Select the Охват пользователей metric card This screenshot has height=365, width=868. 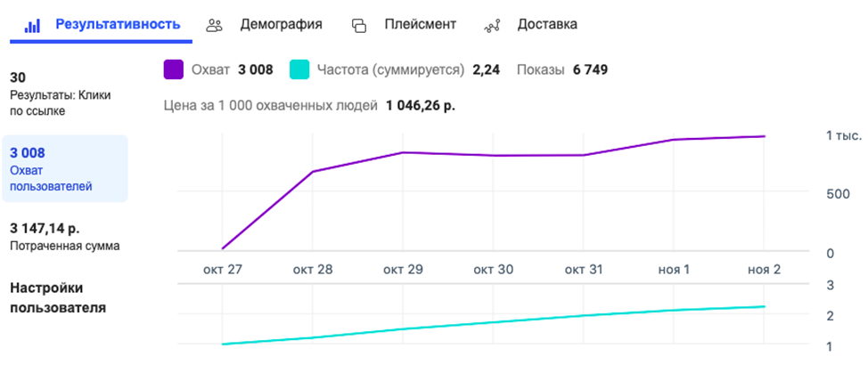[64, 169]
